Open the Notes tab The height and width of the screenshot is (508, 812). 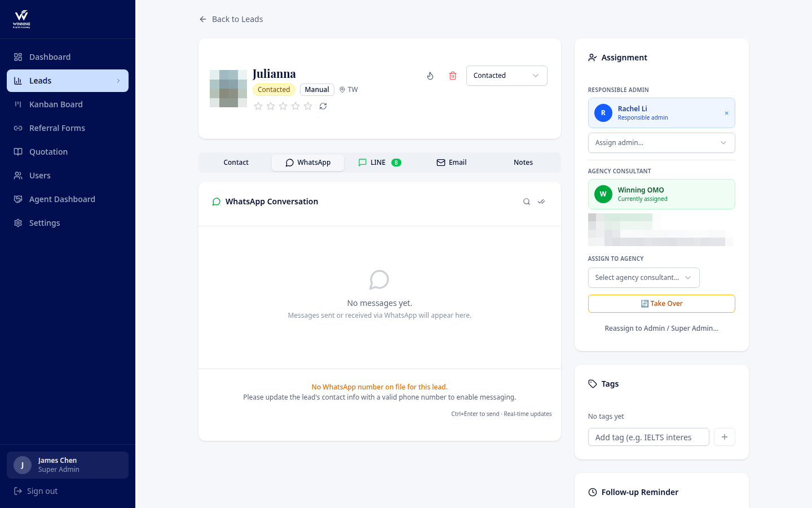tap(523, 163)
